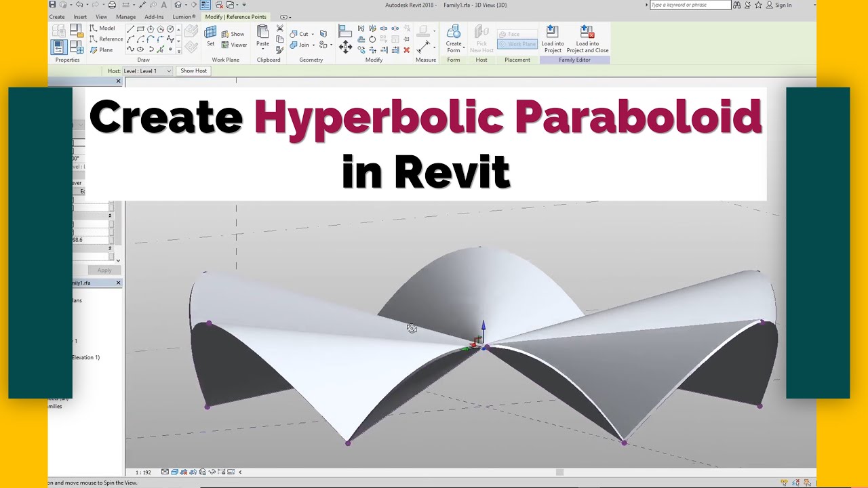Viewport: 868px width, 488px height.
Task: Open the Create ribbon tab
Action: click(x=57, y=17)
